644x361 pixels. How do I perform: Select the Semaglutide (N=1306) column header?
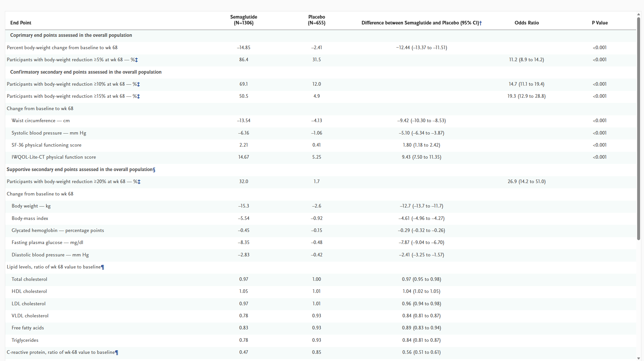pyautogui.click(x=243, y=20)
